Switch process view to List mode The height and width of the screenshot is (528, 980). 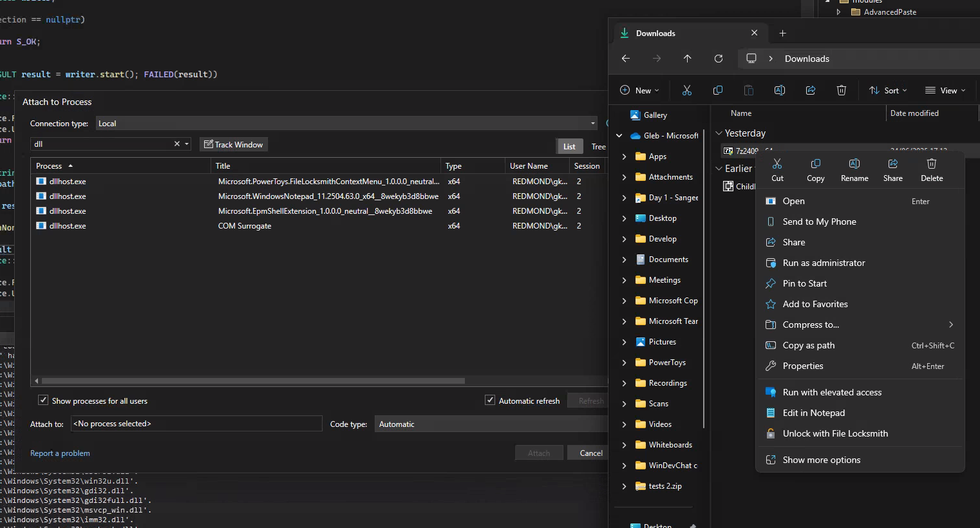pyautogui.click(x=569, y=146)
